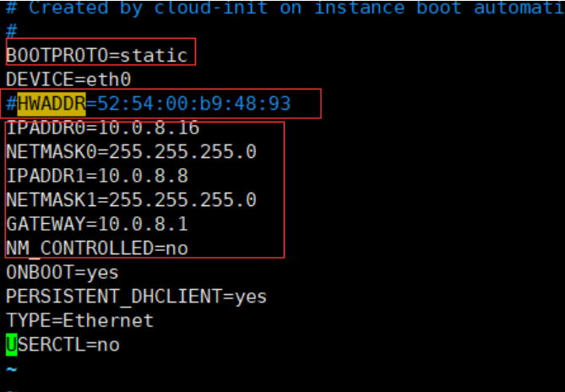Click the PERSISTENT_DHCLIENT=yes line
This screenshot has height=392, width=565.
coord(137,297)
